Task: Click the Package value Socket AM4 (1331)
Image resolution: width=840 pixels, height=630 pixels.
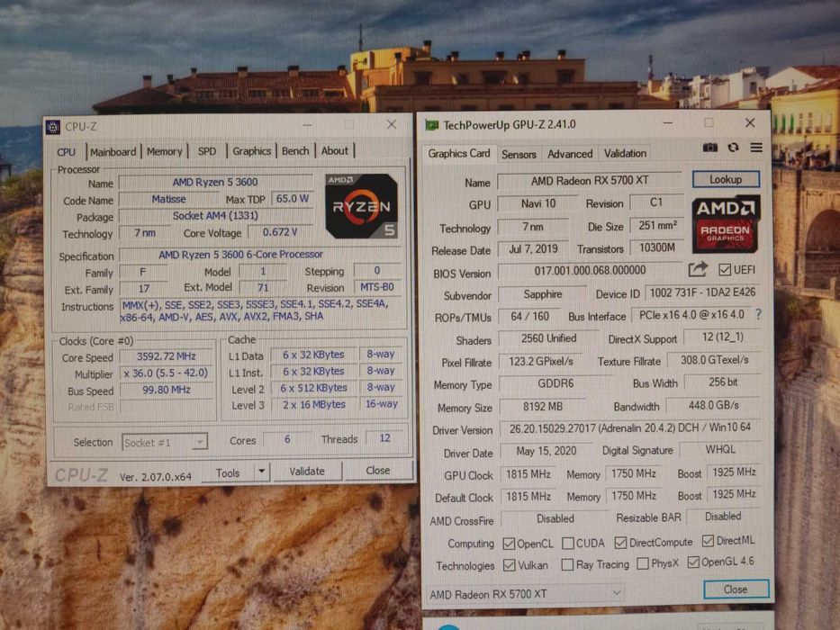Action: [215, 216]
